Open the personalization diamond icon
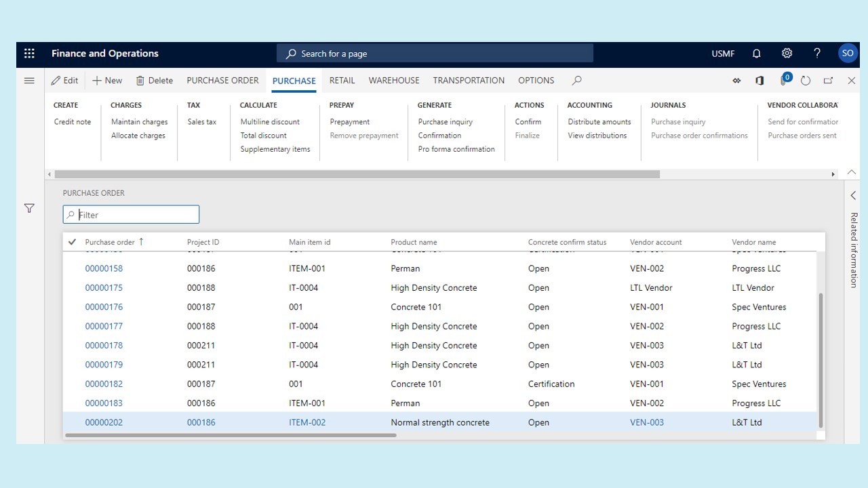Image resolution: width=868 pixels, height=488 pixels. point(736,81)
